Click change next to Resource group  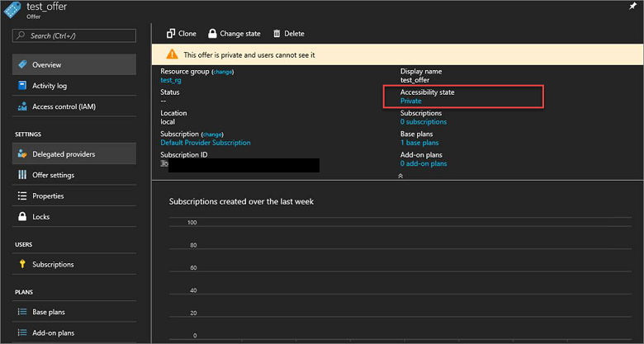pyautogui.click(x=223, y=72)
